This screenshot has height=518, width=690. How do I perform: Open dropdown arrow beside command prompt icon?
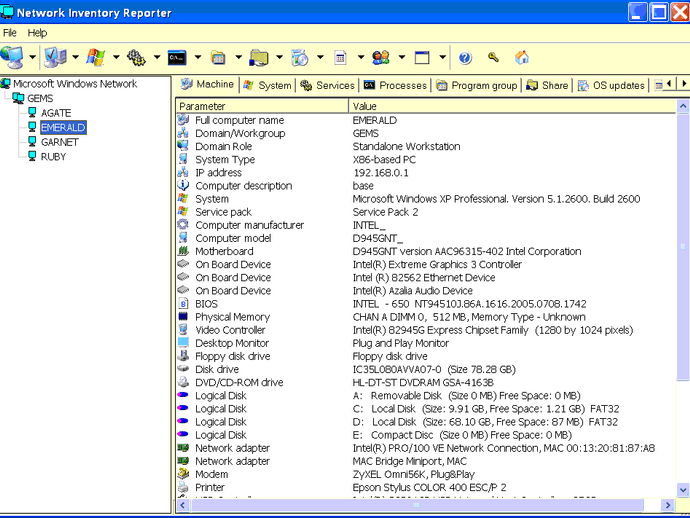198,57
